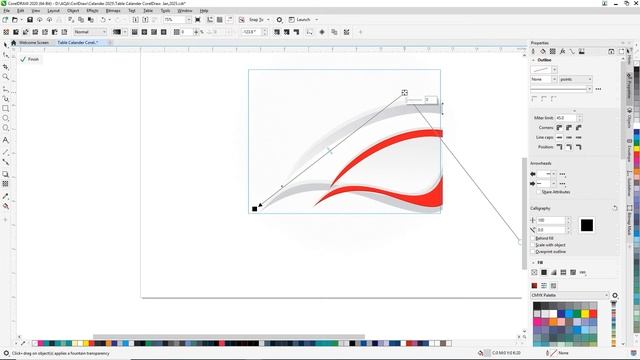Open the Outline section icon in Properties
Viewport: 640px width, 360px height.
point(533,51)
